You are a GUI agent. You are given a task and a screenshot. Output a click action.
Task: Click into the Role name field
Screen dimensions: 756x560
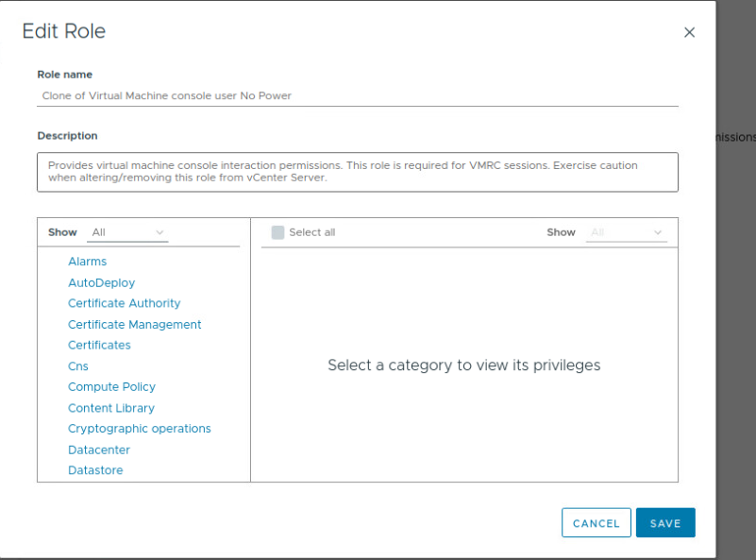click(x=357, y=95)
